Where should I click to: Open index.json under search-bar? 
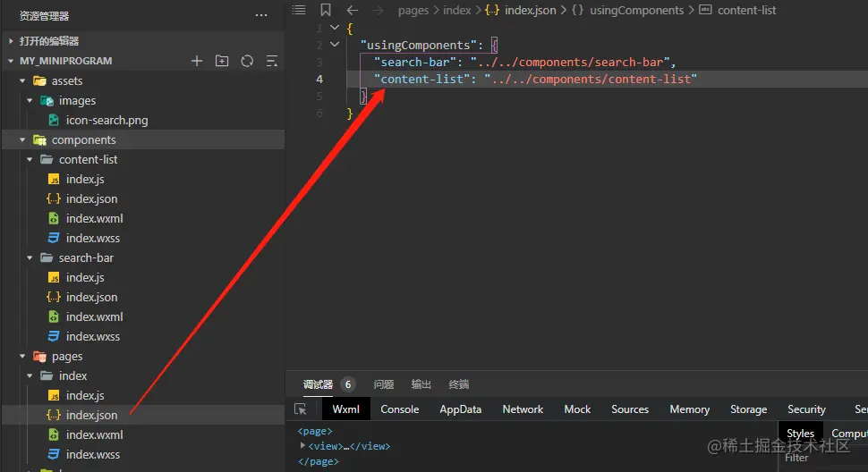91,297
